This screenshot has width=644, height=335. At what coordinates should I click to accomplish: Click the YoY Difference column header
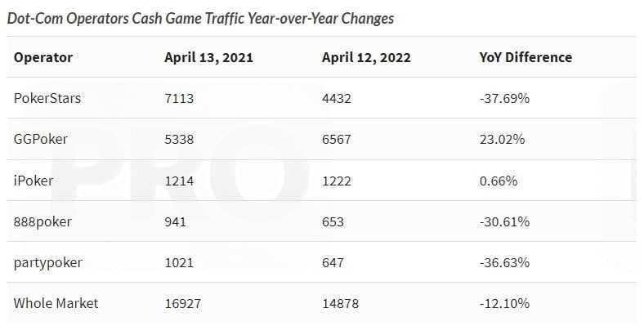(525, 57)
